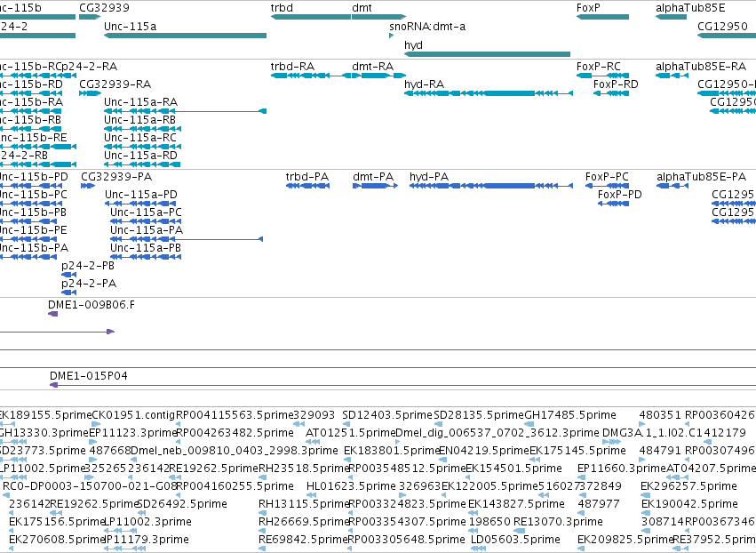The width and height of the screenshot is (756, 553).
Task: Select the SD28135.5prime EST label
Action: point(478,415)
